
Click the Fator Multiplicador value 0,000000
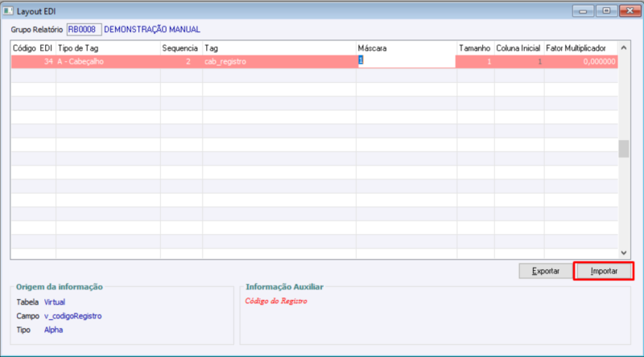pyautogui.click(x=599, y=62)
